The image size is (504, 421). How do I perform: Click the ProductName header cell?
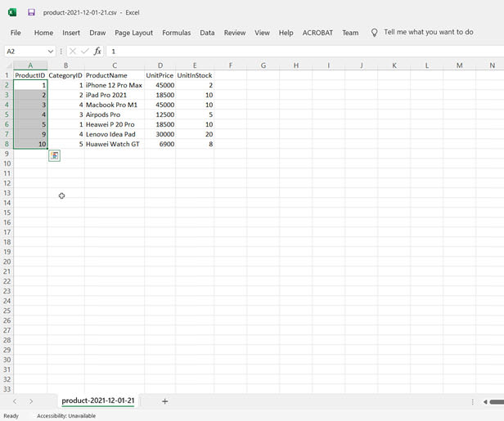pyautogui.click(x=115, y=75)
